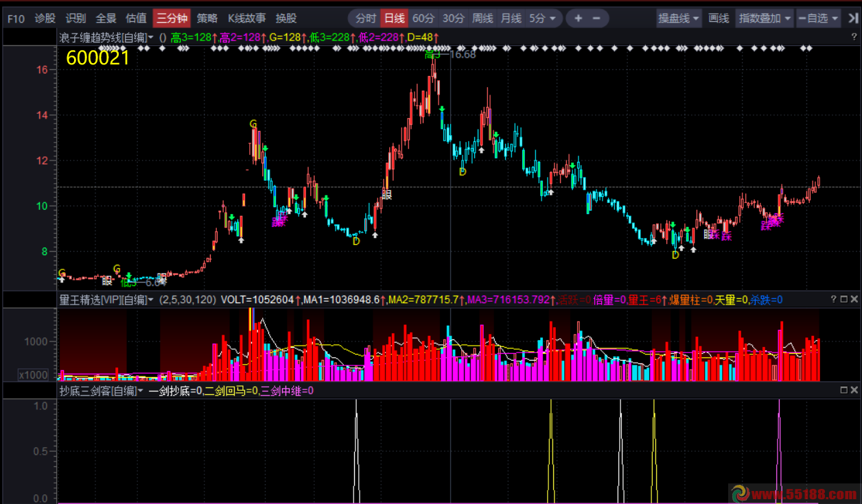Screen dimensions: 862x504
Task: Click the 三剑中继=0 readout
Action: click(286, 390)
